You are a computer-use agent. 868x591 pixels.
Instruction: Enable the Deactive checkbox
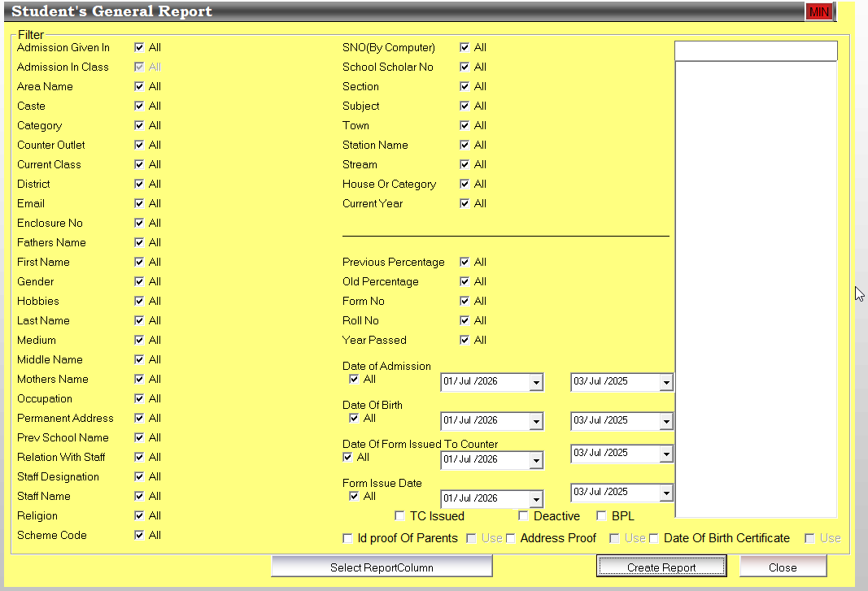[x=523, y=515]
